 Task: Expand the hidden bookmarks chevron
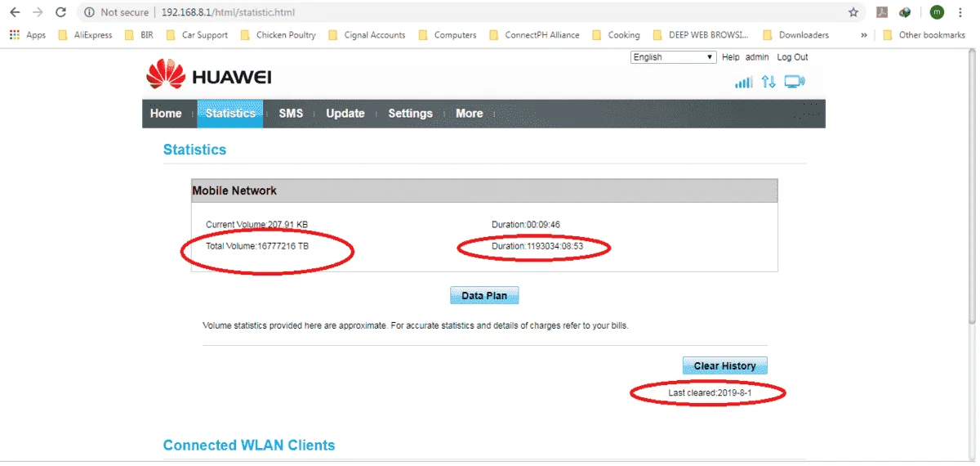864,35
